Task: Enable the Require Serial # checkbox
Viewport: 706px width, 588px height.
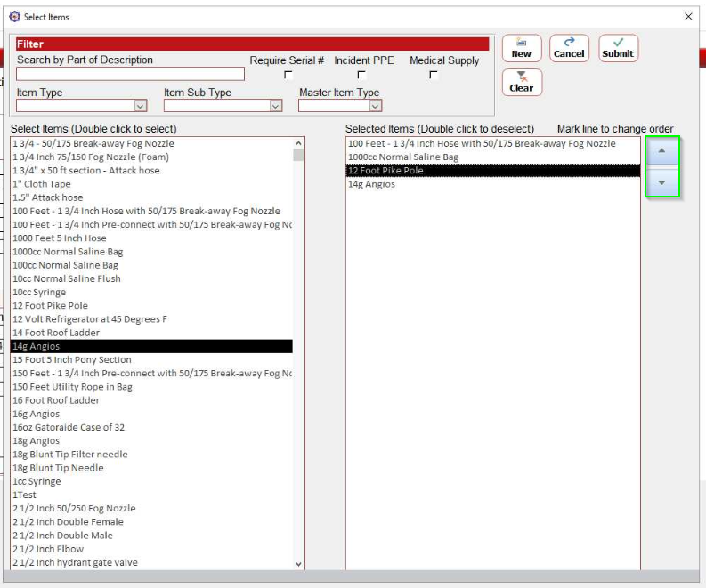Action: pyautogui.click(x=288, y=76)
